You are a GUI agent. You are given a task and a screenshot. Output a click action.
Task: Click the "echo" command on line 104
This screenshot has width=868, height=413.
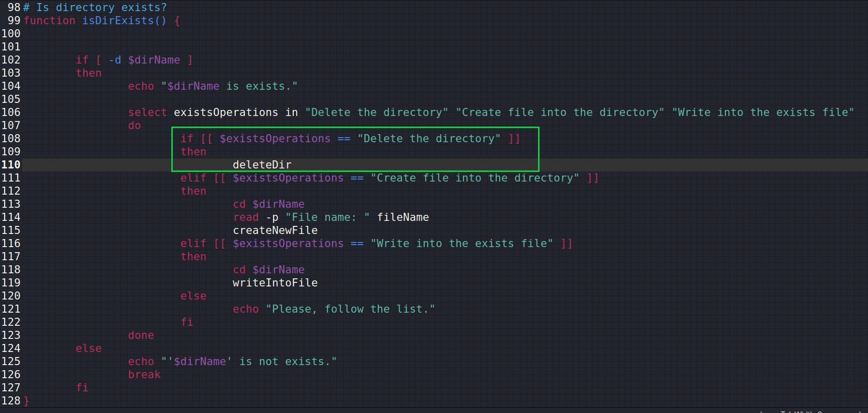[141, 86]
